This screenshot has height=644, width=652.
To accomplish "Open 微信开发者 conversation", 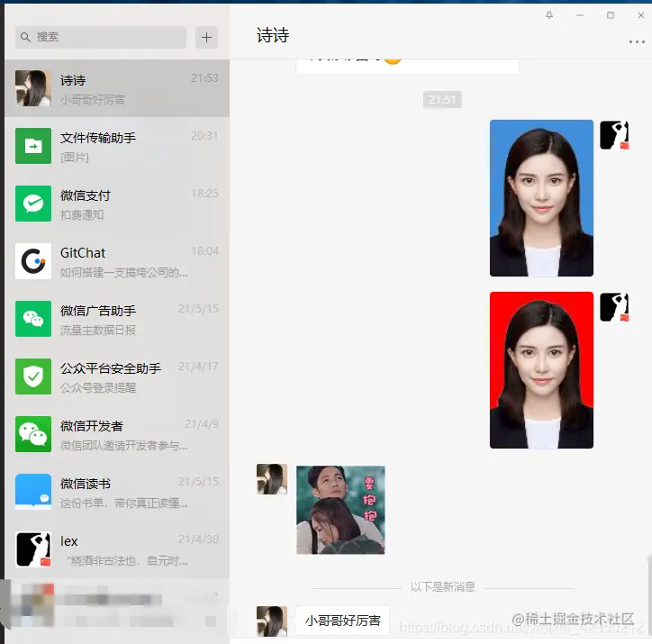I will click(x=117, y=434).
